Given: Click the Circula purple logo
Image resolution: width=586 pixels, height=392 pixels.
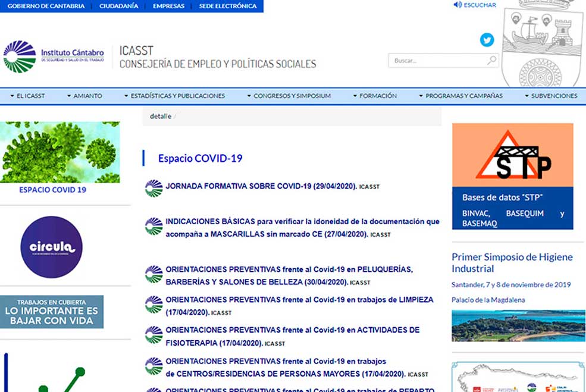Looking at the screenshot, I should click(54, 246).
